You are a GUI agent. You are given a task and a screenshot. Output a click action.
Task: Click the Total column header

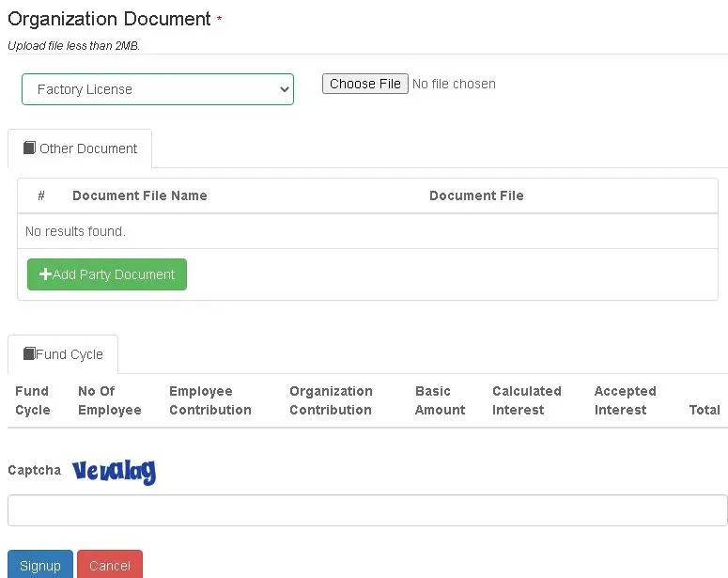click(705, 410)
